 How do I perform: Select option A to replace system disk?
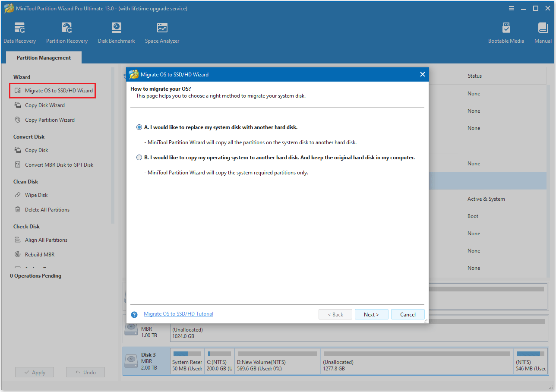pyautogui.click(x=139, y=127)
